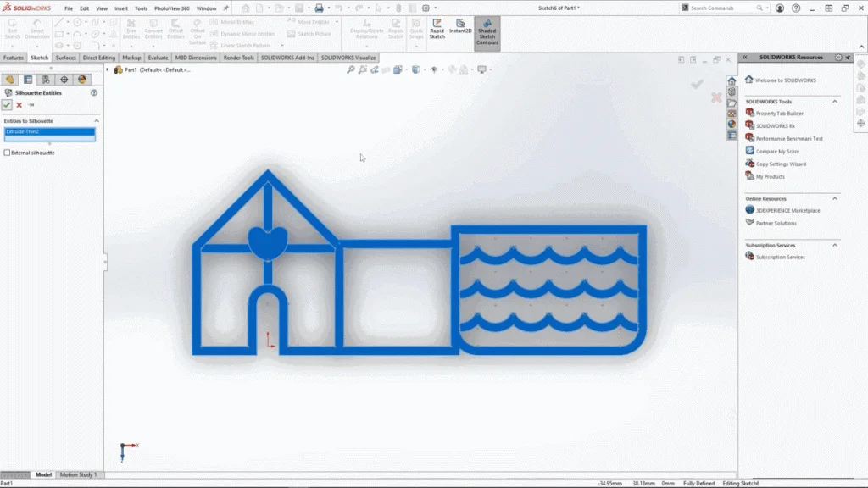The image size is (868, 488).
Task: Cancel sketch using corner red X
Action: pyautogui.click(x=716, y=98)
